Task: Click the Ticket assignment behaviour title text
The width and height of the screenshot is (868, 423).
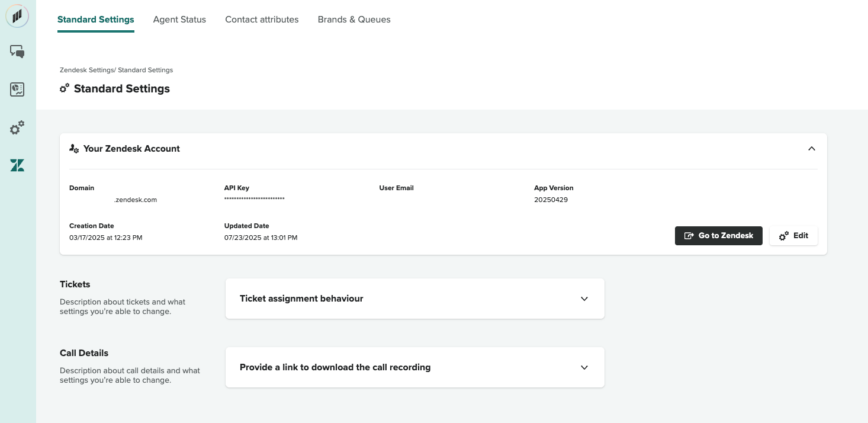Action: click(301, 299)
